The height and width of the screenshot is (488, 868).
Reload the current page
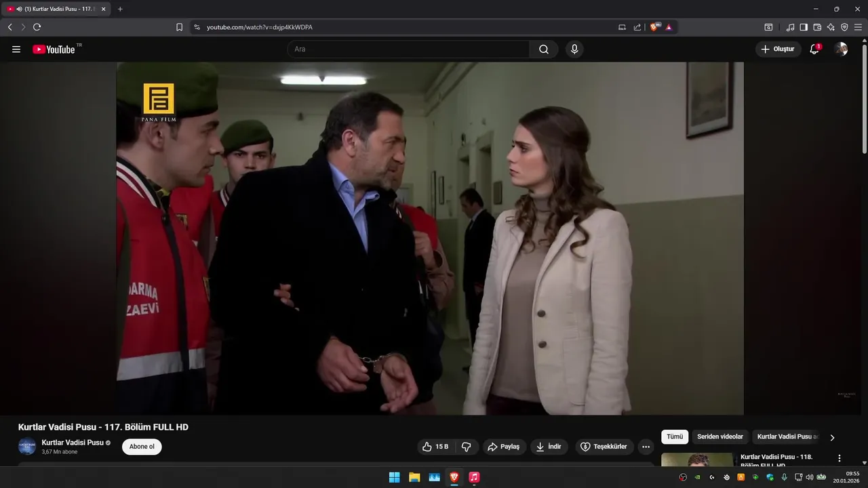coord(37,27)
